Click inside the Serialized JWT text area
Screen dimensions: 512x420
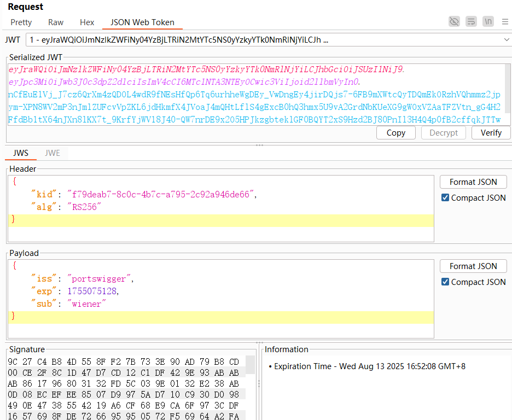(256, 94)
